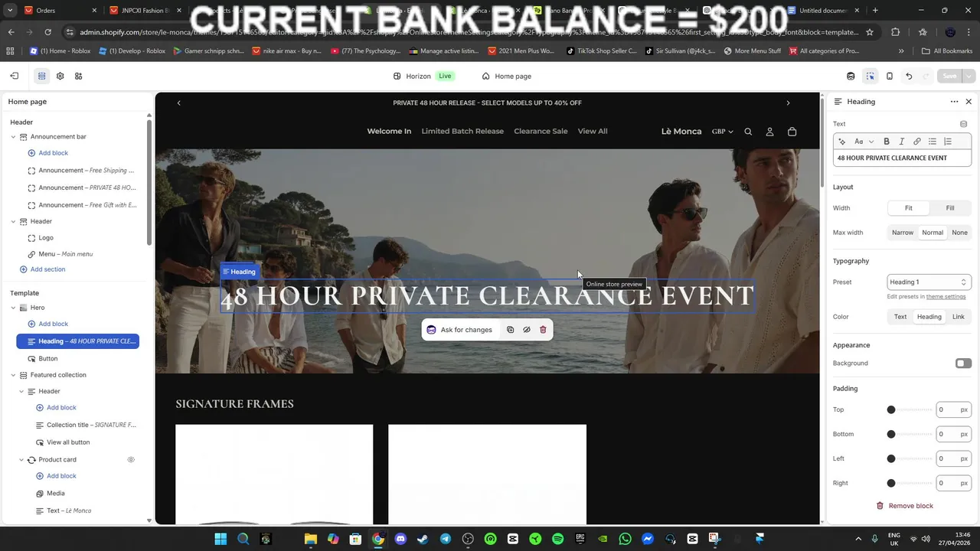Screen dimensions: 980x551
Task: Open the desktop view layout icon
Action: coord(851,76)
